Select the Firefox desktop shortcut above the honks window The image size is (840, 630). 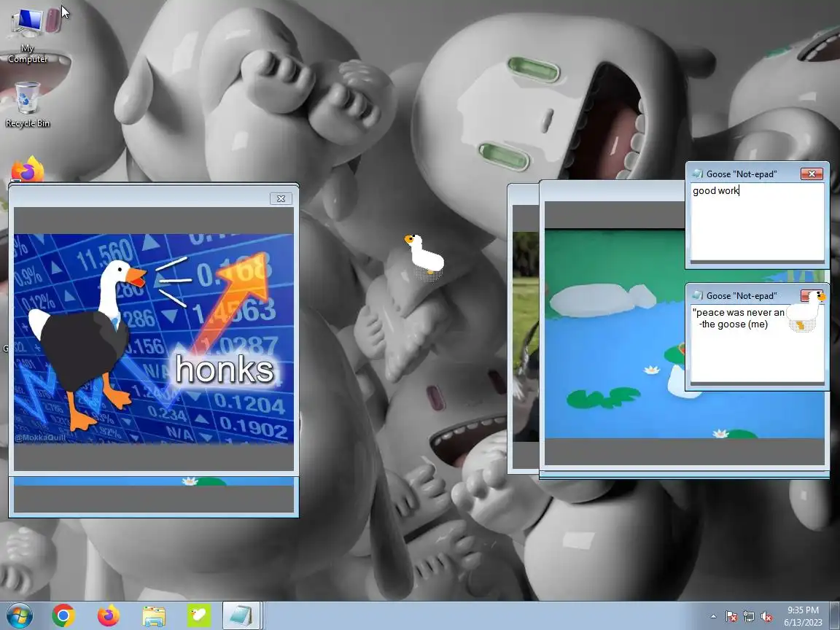pyautogui.click(x=27, y=169)
